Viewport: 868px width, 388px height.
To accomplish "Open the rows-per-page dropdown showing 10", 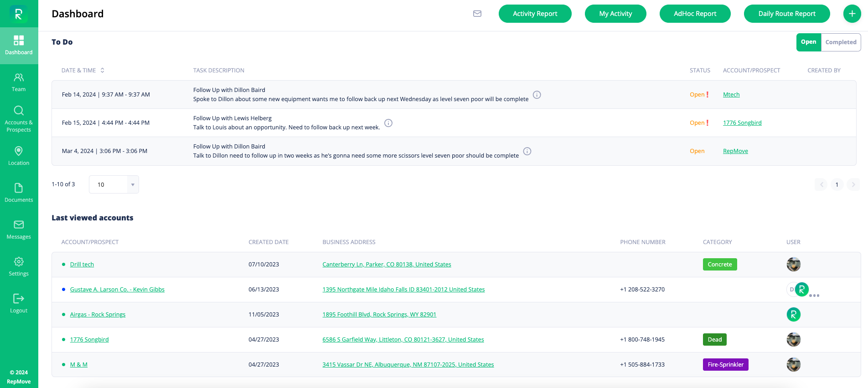I will click(x=114, y=184).
